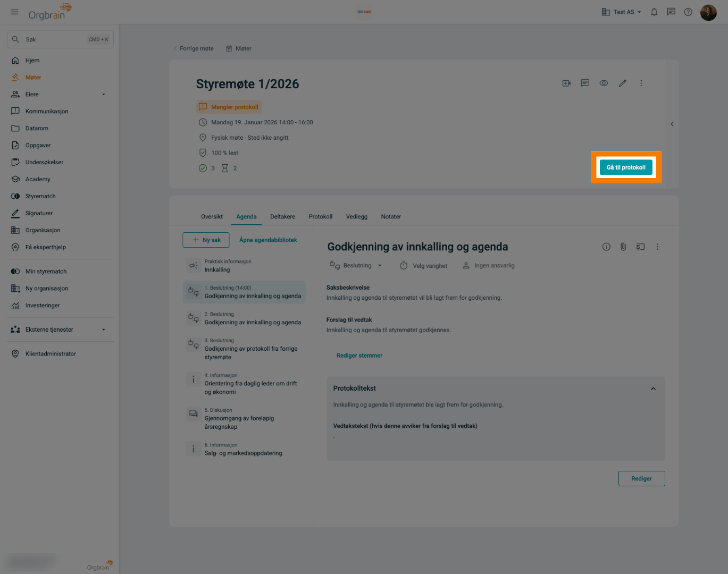The image size is (728, 574).
Task: Click the Styrematch icon in sidebar
Action: tap(15, 197)
